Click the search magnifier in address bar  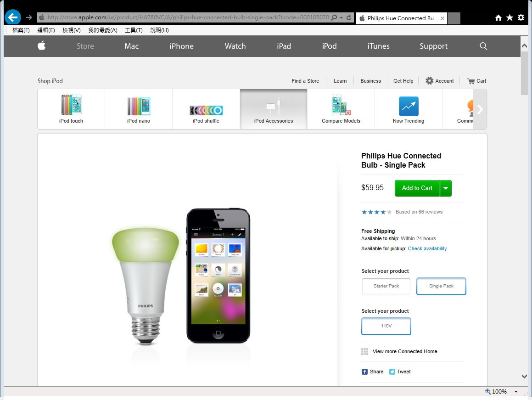tap(334, 17)
